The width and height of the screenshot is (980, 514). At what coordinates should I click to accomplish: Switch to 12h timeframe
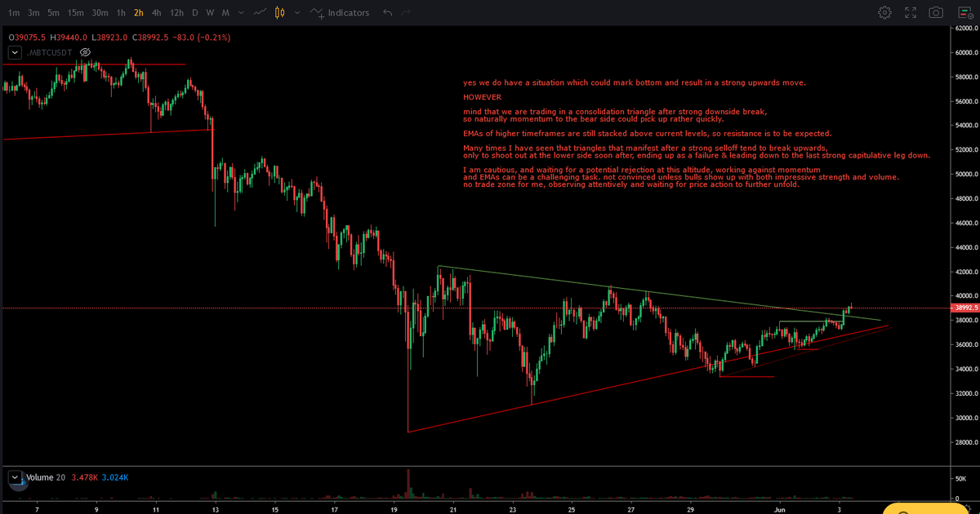pyautogui.click(x=176, y=12)
